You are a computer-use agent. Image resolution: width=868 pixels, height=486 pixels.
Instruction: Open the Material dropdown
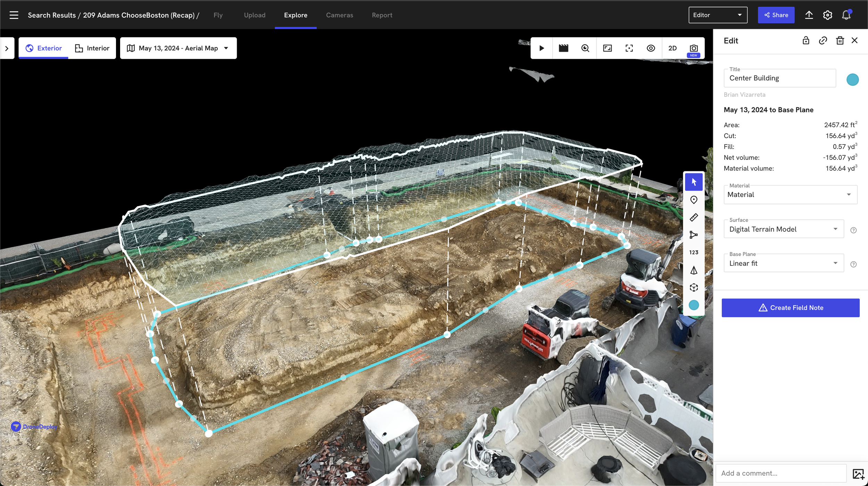click(x=790, y=195)
